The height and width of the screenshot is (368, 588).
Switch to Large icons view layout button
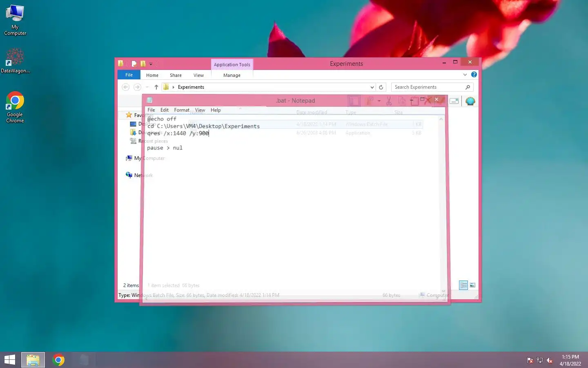(x=472, y=285)
